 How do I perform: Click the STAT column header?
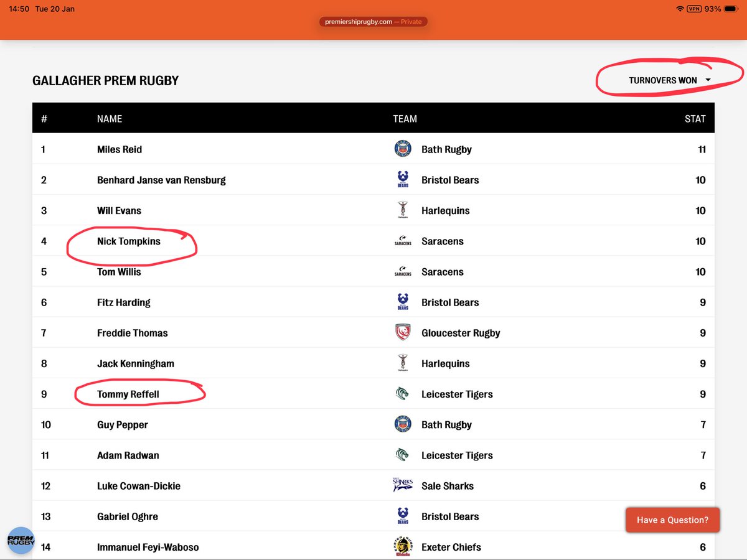tap(695, 118)
